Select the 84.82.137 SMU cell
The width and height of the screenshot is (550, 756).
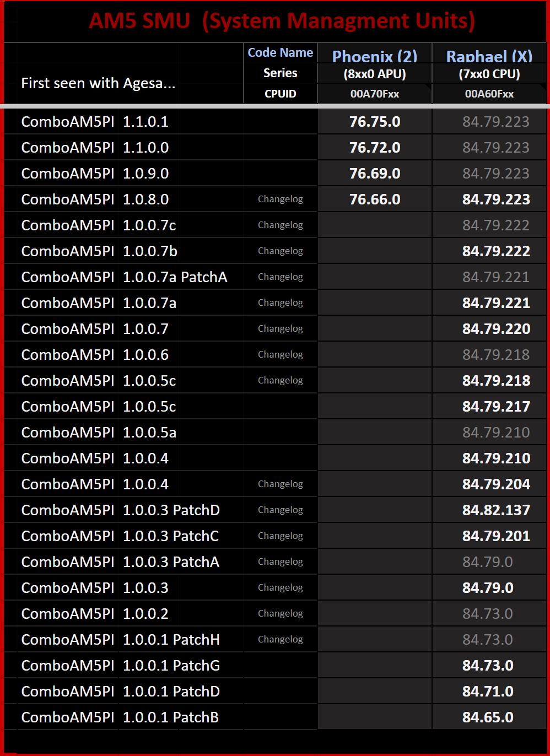point(496,510)
